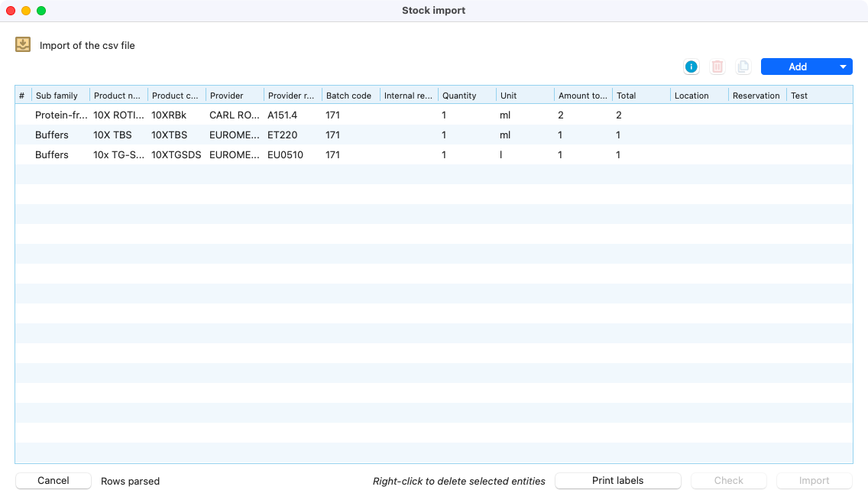Click the Batch code column header
Viewport: 868px width, 503px height.
351,96
